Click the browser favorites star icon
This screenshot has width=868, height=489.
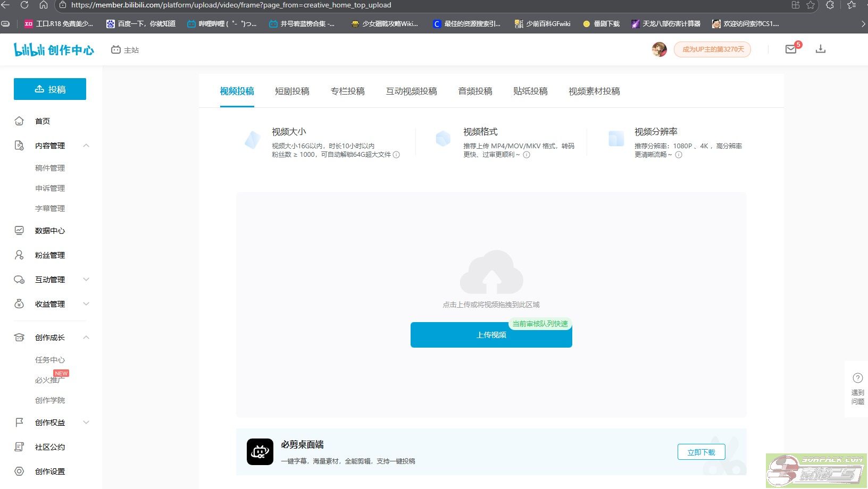811,5
